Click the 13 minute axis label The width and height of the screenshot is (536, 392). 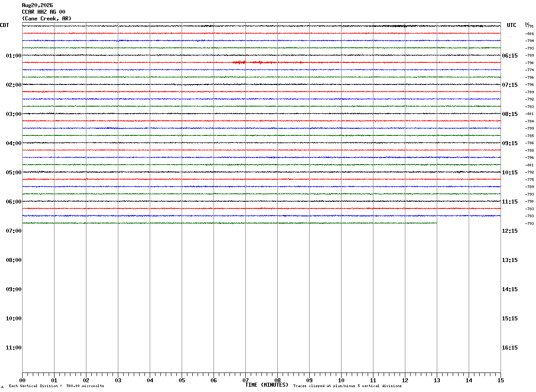tap(437, 380)
